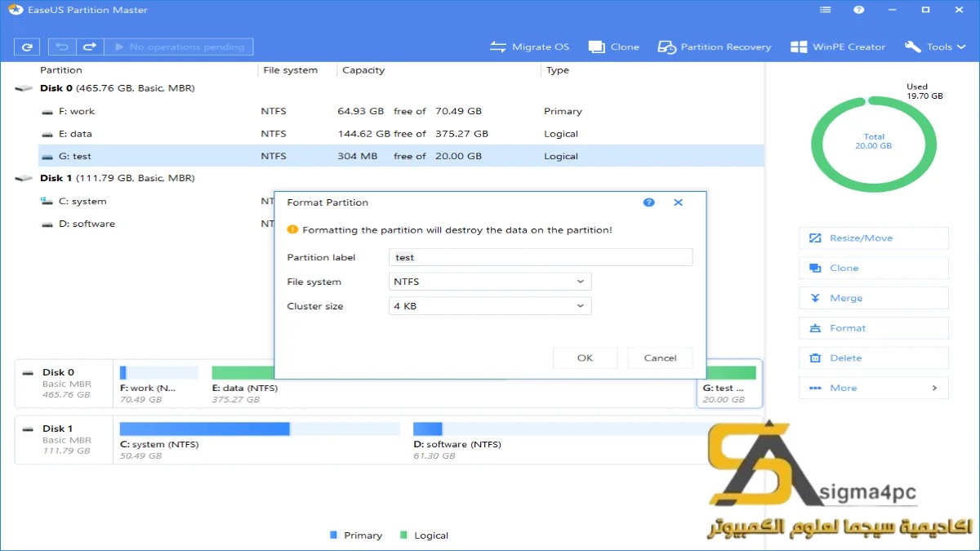The width and height of the screenshot is (980, 551).
Task: Click C: system (NTFS) block in disk map
Action: (x=260, y=439)
